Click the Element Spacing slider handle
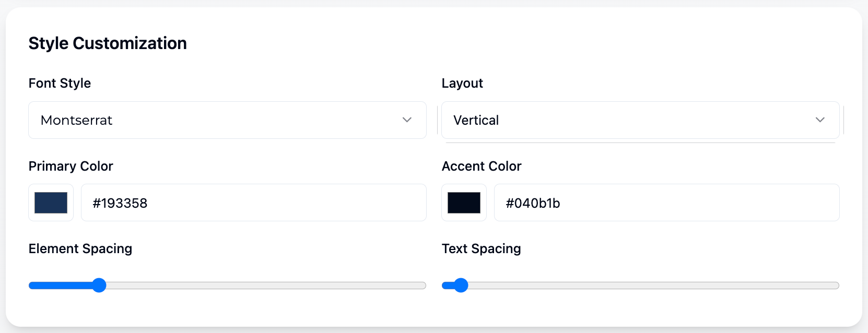Image resolution: width=868 pixels, height=333 pixels. 99,286
